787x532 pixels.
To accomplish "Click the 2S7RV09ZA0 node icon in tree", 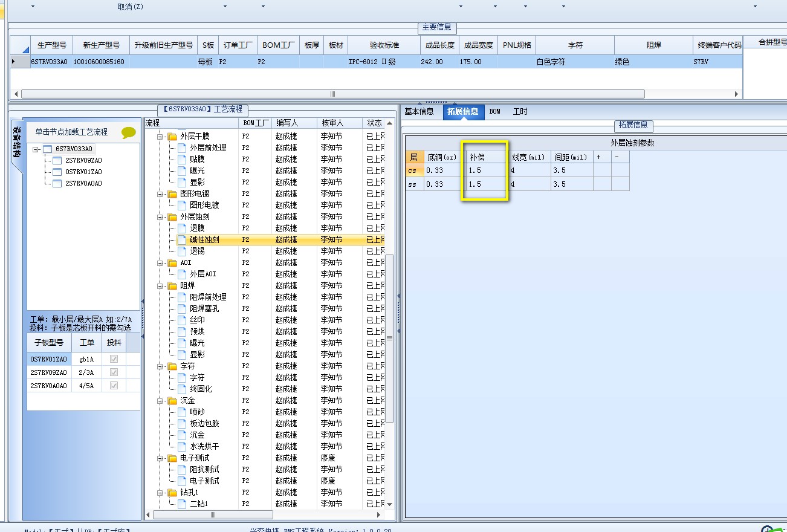I will [57, 160].
